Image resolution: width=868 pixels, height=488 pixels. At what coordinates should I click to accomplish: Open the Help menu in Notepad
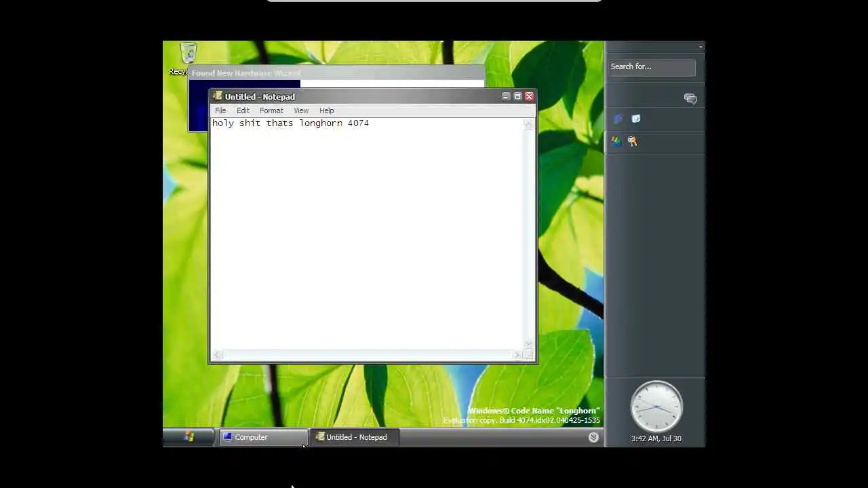click(x=327, y=110)
